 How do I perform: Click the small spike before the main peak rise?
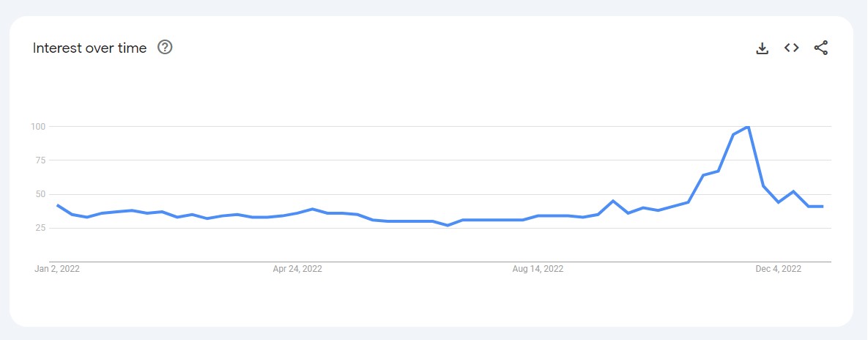pos(613,201)
